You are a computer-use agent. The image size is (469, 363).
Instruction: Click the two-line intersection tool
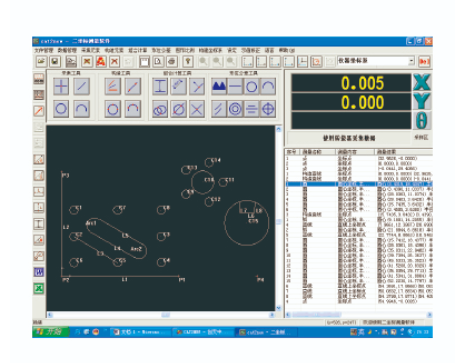coord(197,109)
